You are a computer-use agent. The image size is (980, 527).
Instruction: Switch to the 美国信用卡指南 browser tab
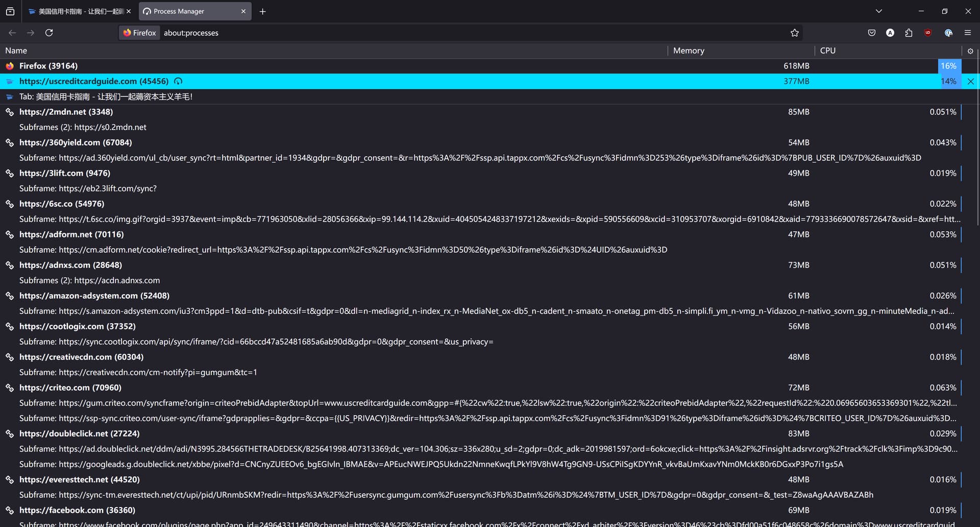[77, 11]
